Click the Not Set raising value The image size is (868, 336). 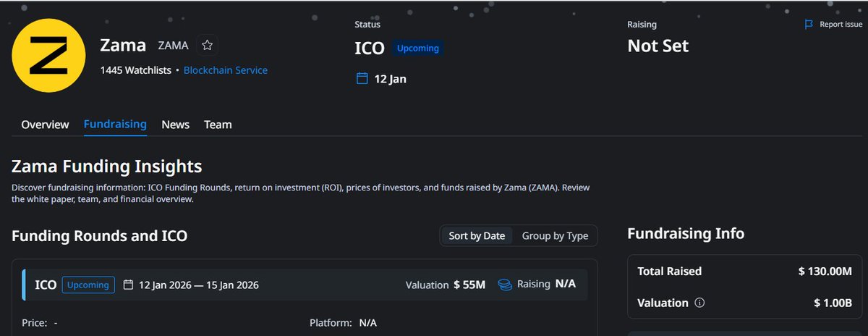(x=658, y=46)
